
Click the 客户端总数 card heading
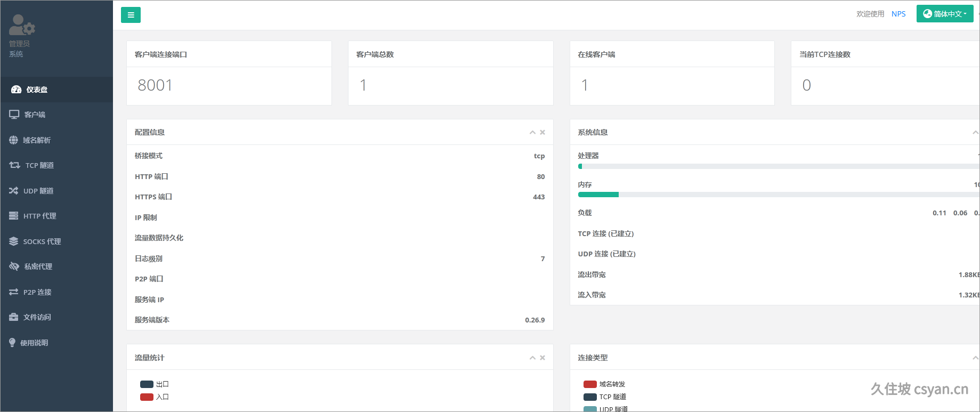coord(375,54)
